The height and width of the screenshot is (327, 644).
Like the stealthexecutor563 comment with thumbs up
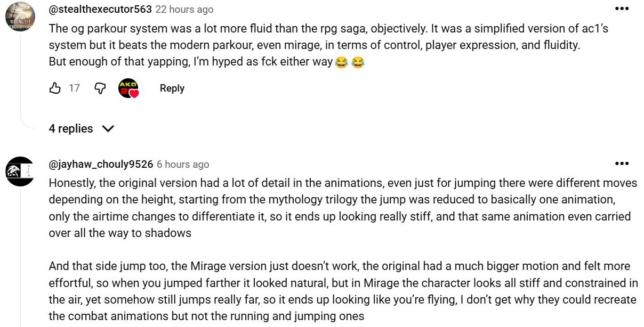(x=55, y=88)
